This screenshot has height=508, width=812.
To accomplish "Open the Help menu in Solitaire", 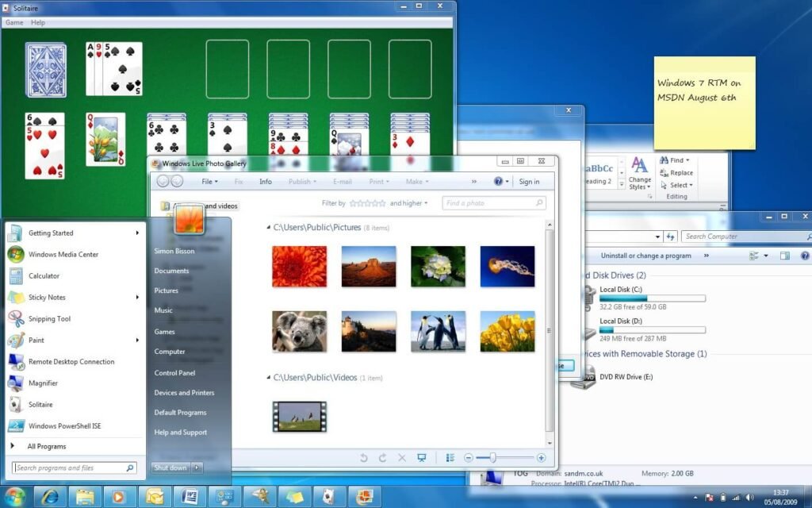I will pyautogui.click(x=38, y=22).
